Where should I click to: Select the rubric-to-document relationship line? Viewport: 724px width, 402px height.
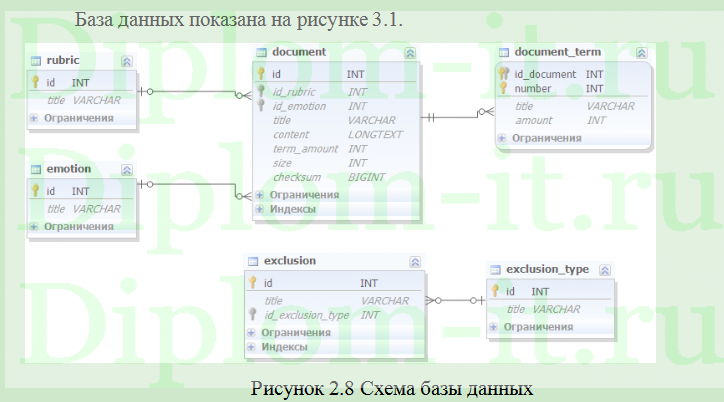coord(194,91)
